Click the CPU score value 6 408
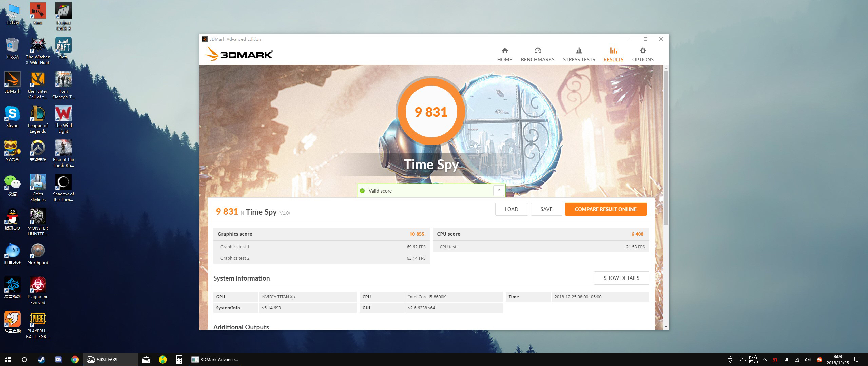The height and width of the screenshot is (366, 868). pos(637,234)
